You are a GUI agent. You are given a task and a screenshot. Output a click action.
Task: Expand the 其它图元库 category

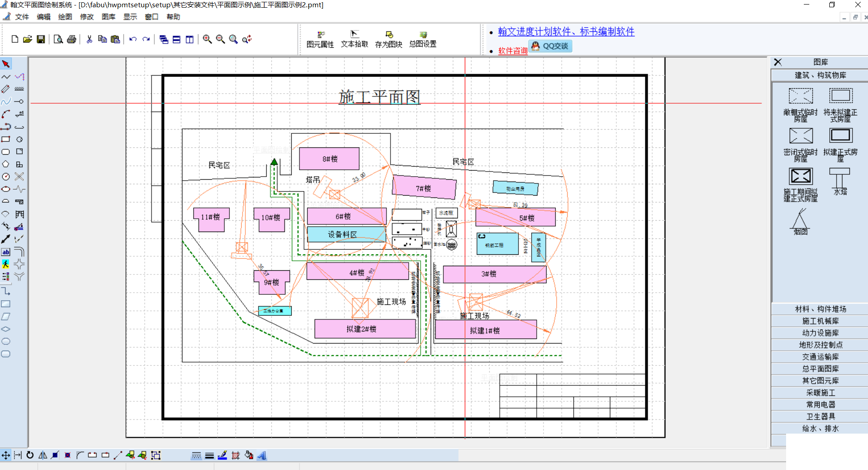click(820, 380)
